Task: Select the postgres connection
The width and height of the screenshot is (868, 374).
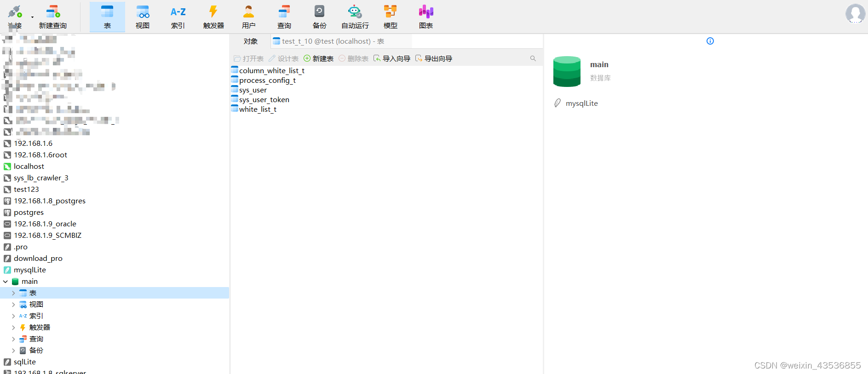Action: (29, 213)
